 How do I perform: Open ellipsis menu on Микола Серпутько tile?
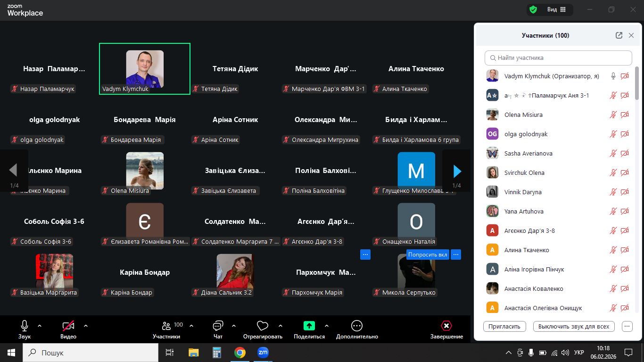coord(455,255)
